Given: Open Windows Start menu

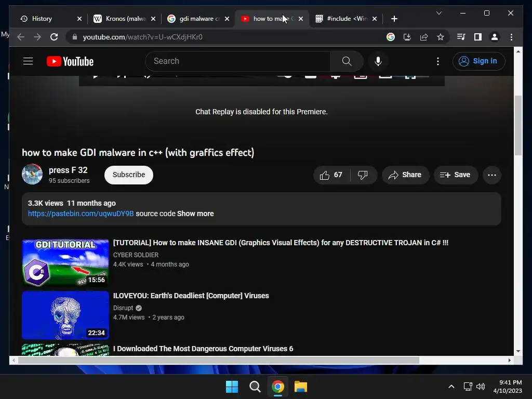Looking at the screenshot, I should tap(232, 387).
